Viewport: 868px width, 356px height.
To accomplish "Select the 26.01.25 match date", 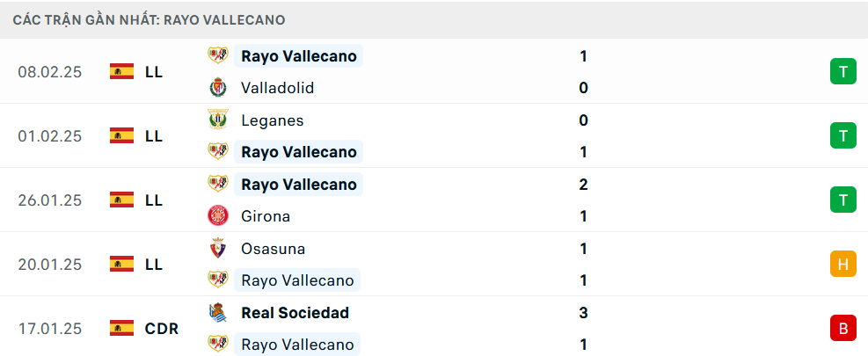I will (49, 200).
